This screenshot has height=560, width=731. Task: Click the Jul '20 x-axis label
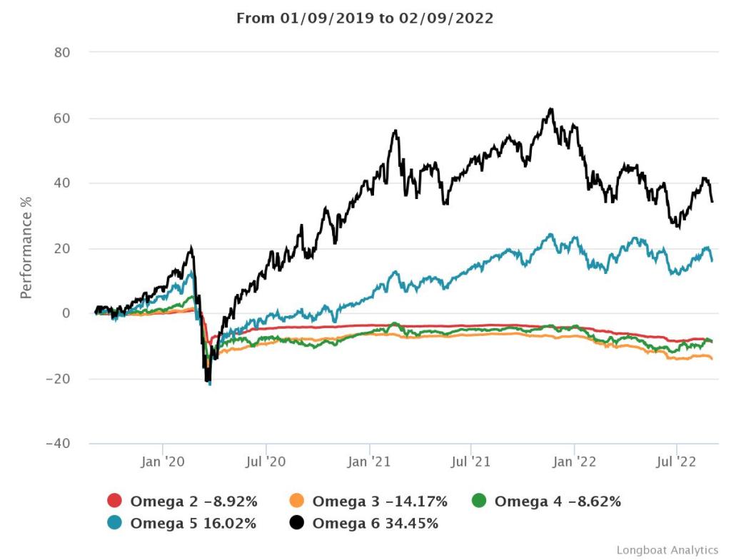point(266,462)
